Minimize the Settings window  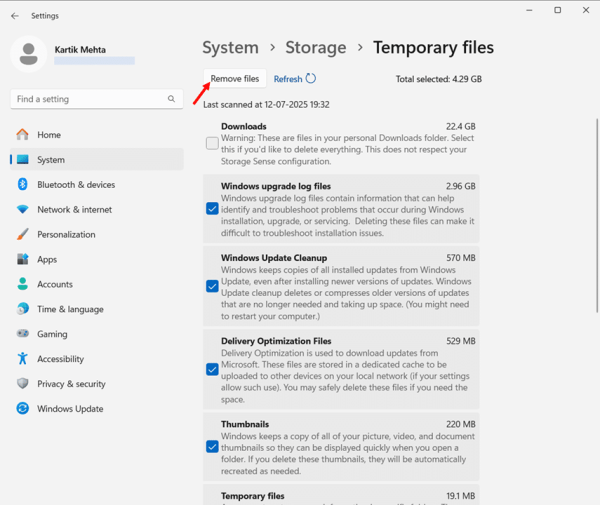[529, 10]
